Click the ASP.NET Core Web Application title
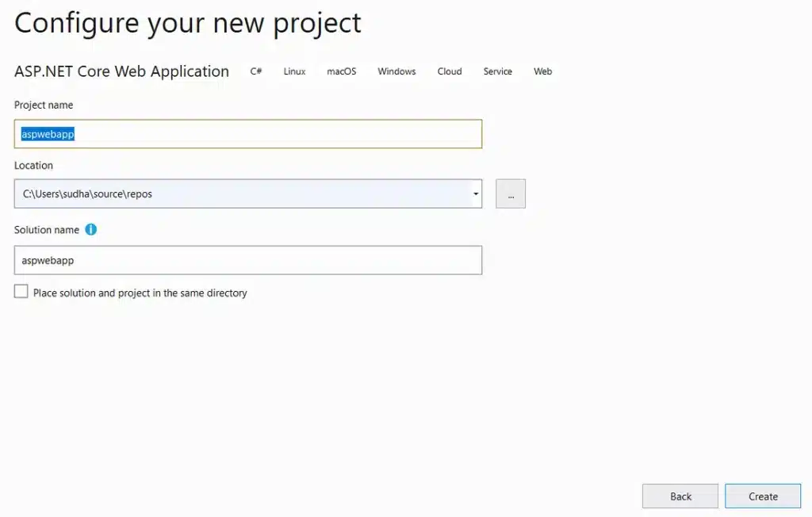Image resolution: width=812 pixels, height=517 pixels. 121,71
